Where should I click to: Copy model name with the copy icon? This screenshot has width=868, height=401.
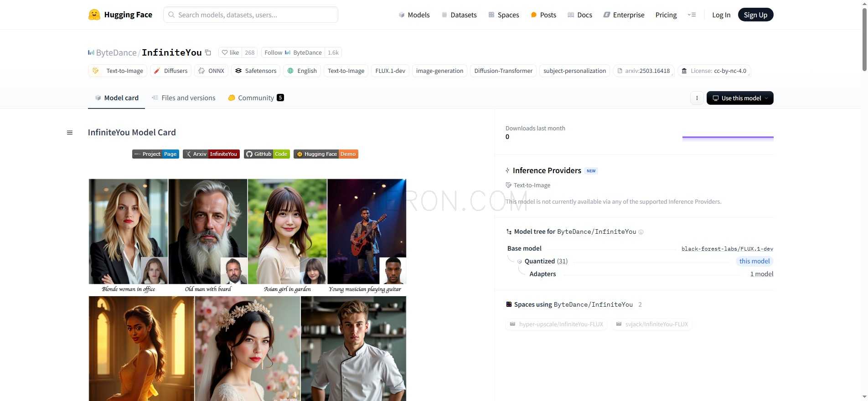pyautogui.click(x=208, y=52)
